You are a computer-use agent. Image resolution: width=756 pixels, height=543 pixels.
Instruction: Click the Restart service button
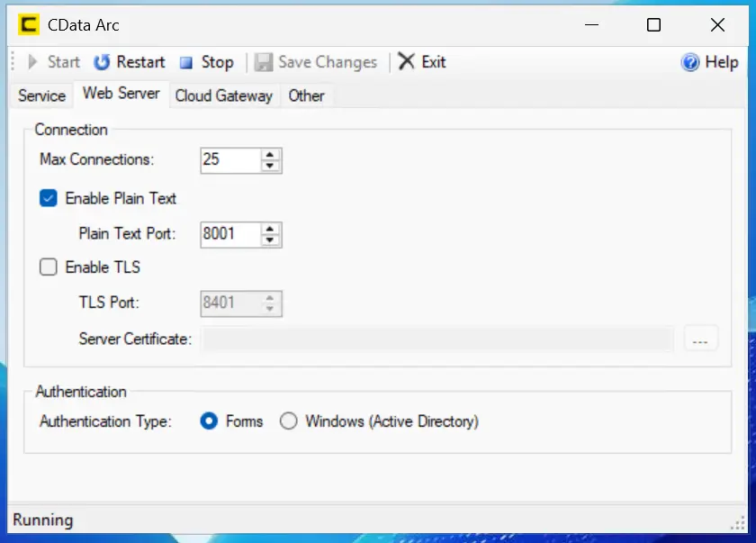[129, 62]
